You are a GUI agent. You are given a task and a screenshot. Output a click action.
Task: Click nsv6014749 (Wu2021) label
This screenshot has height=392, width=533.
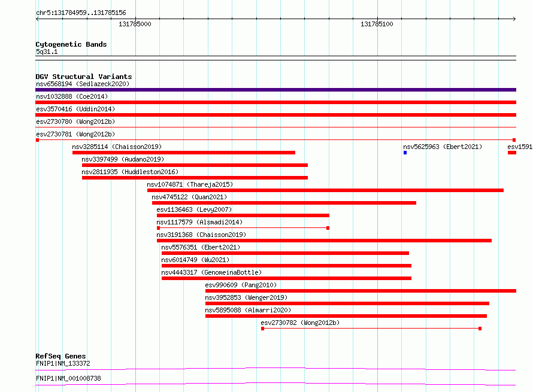click(195, 260)
